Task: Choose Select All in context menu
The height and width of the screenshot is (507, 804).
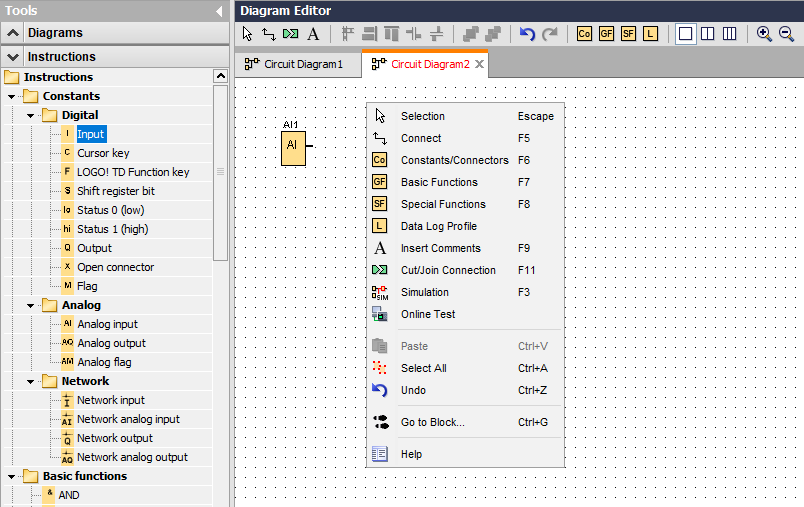Action: pos(466,369)
